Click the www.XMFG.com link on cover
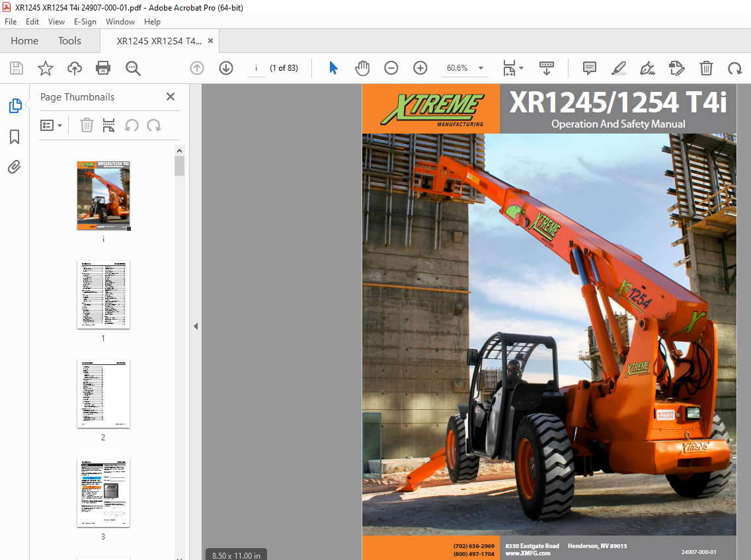The width and height of the screenshot is (751, 560). (x=528, y=553)
